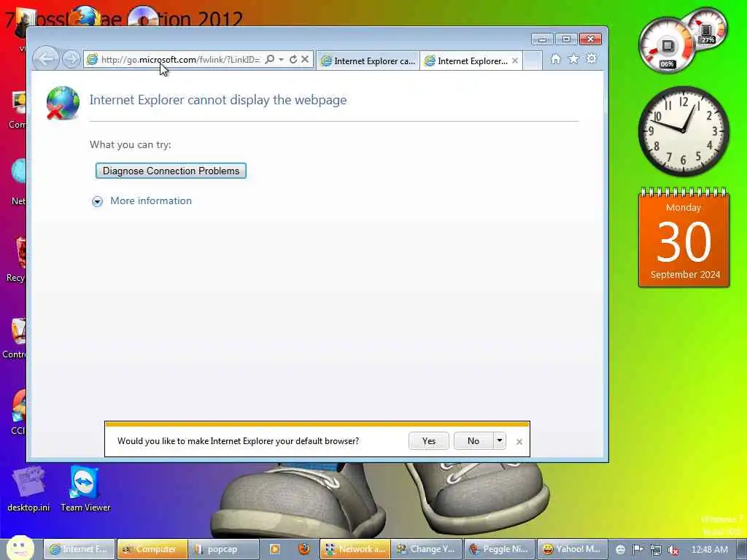747x560 pixels.
Task: Click Diagnose Connection Problems button
Action: 171,171
